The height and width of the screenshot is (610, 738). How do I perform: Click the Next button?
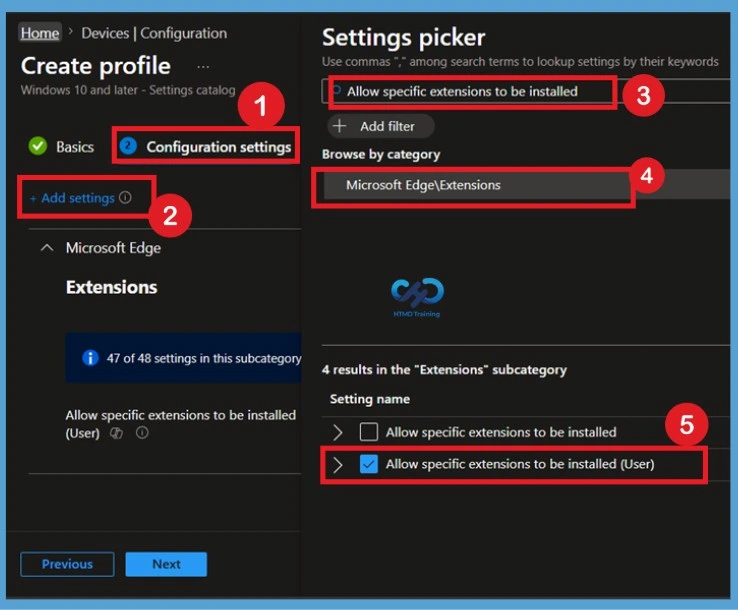tap(166, 564)
